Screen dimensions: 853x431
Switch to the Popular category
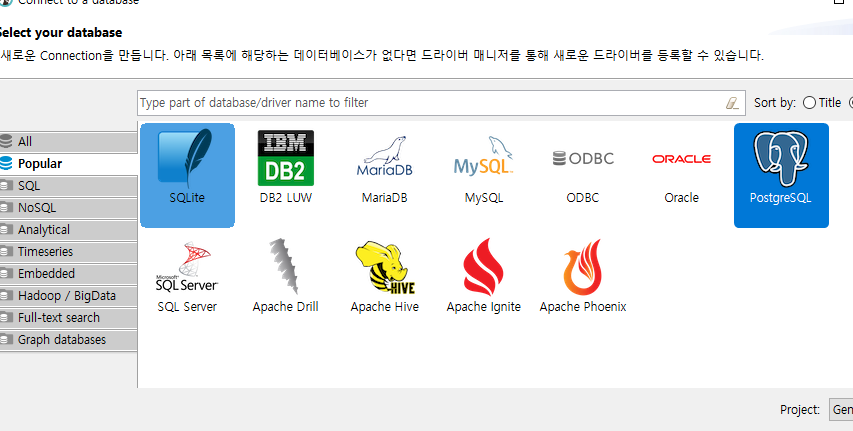[69, 164]
